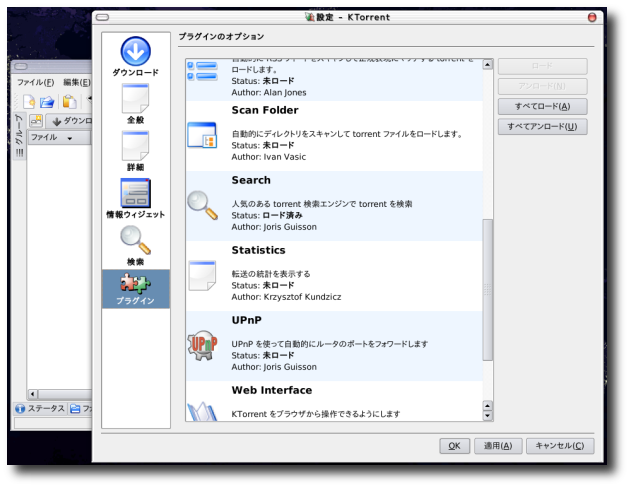Click the plugin list scroll up arrow at top

pos(487,65)
